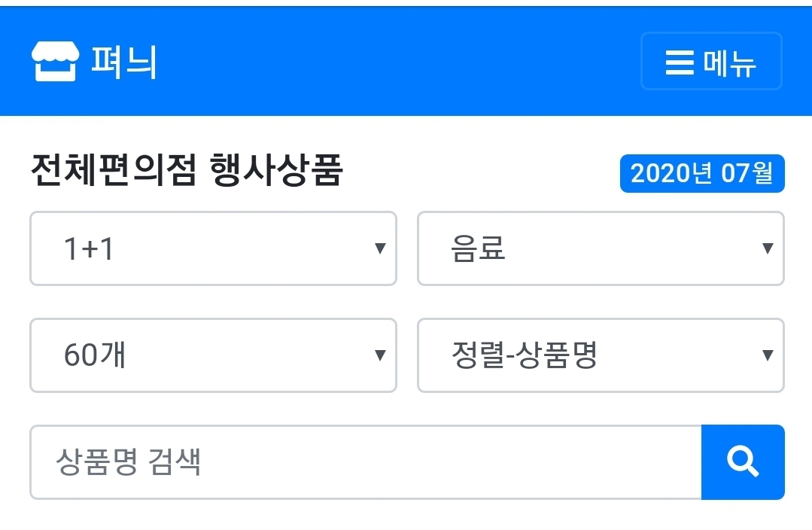
Task: Click the three-line menu lines icon
Action: coord(678,61)
